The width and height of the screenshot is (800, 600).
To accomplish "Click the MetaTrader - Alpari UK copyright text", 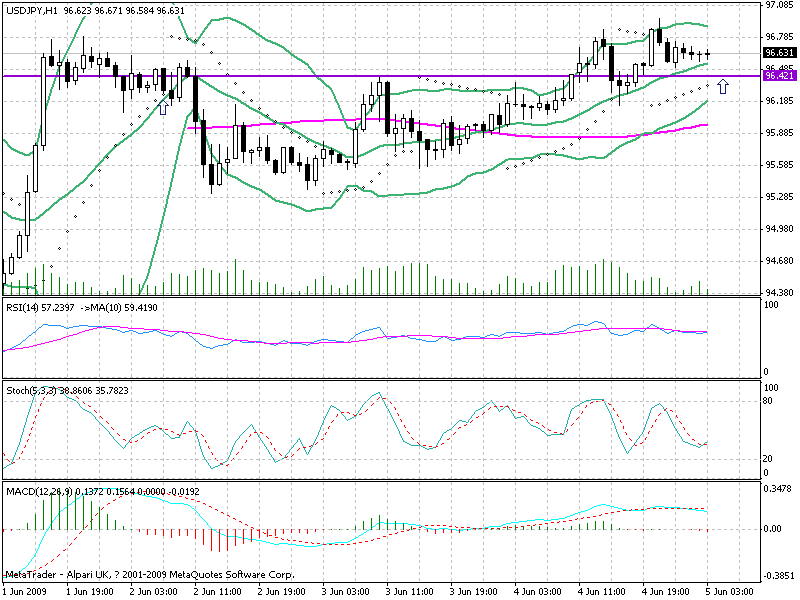I will 149,574.
